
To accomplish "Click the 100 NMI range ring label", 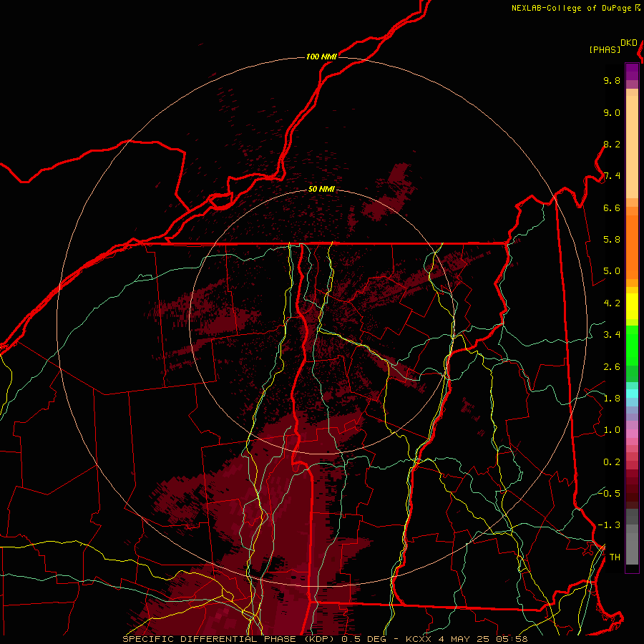I will pyautogui.click(x=321, y=57).
